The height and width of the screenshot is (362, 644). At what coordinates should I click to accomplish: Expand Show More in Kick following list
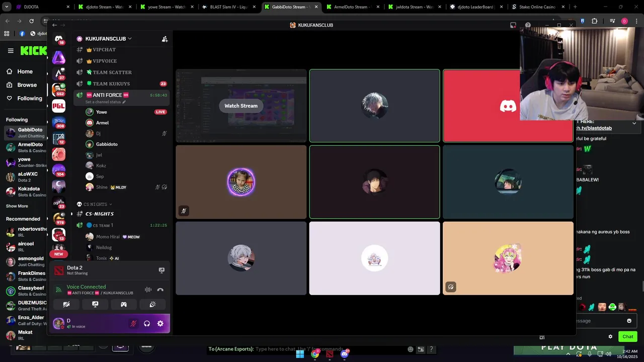[17, 206]
